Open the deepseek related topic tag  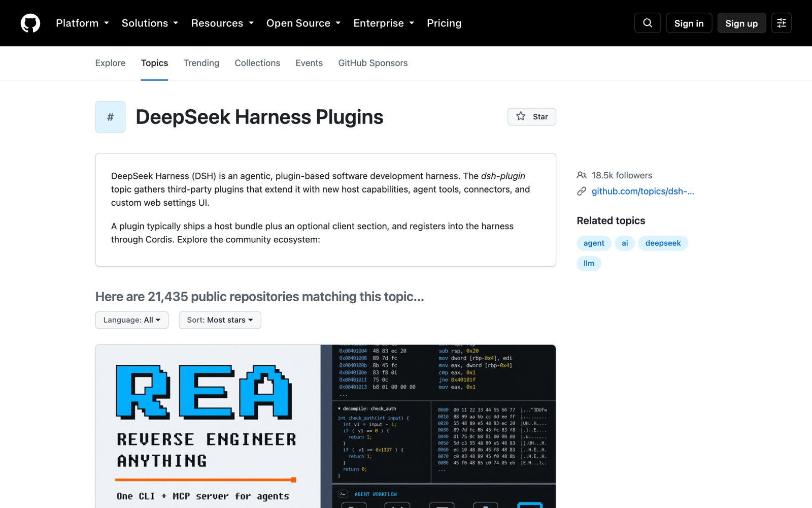[663, 243]
